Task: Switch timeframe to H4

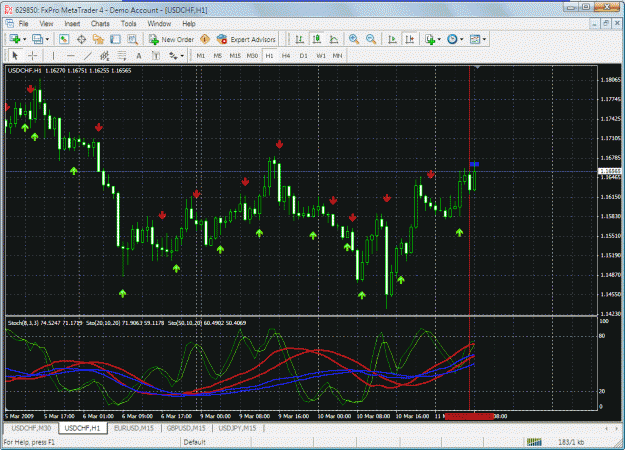Action: pos(286,56)
